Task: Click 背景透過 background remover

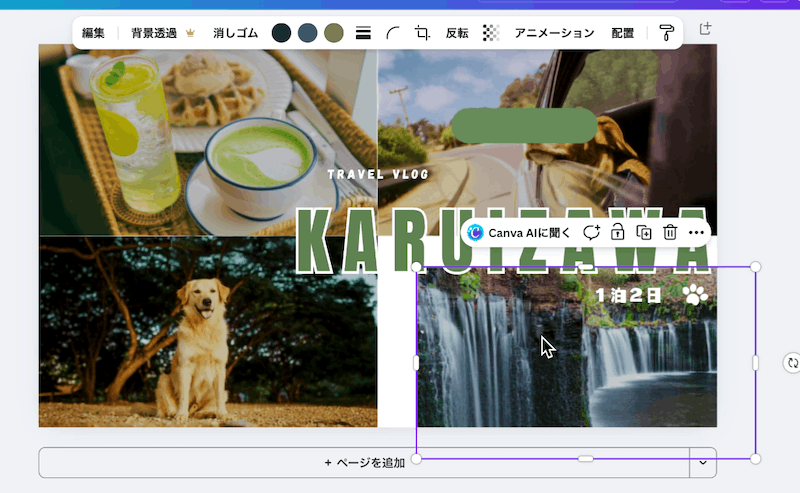Action: (x=154, y=33)
